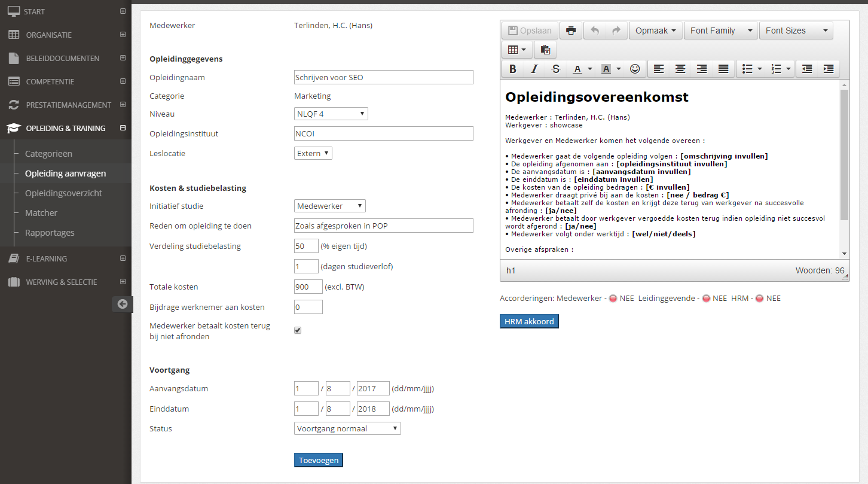868x484 pixels.
Task: Open the Font Sizes dropdown
Action: (x=796, y=31)
